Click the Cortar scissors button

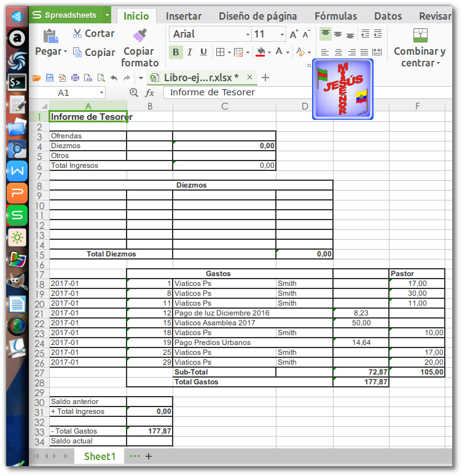pyautogui.click(x=93, y=33)
